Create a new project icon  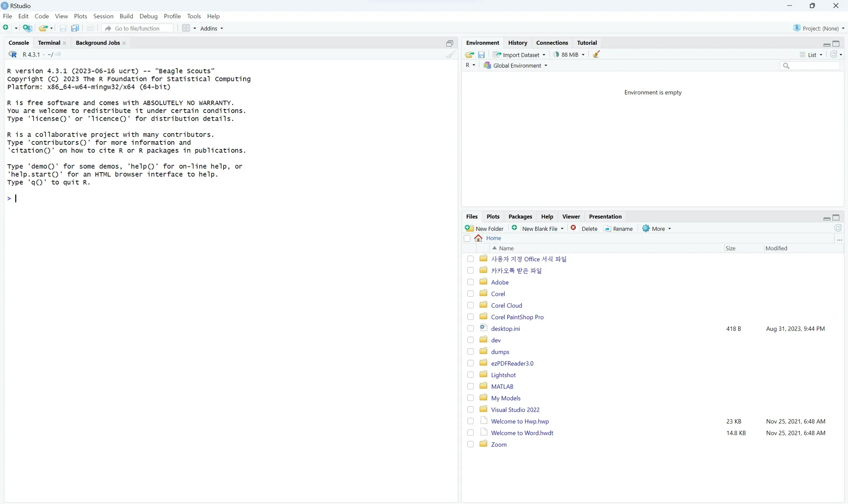coord(27,28)
